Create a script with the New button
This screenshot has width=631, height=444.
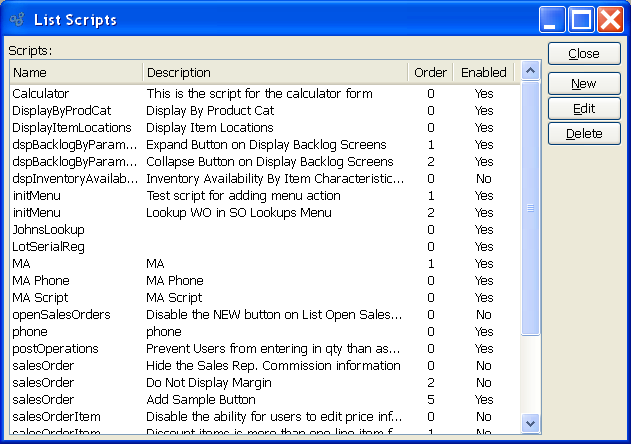(x=583, y=84)
